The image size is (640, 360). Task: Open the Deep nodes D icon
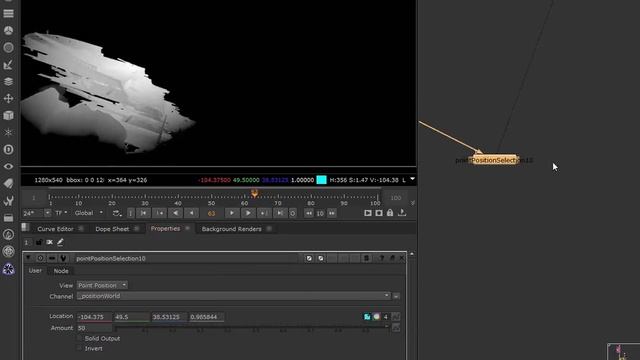[x=8, y=149]
